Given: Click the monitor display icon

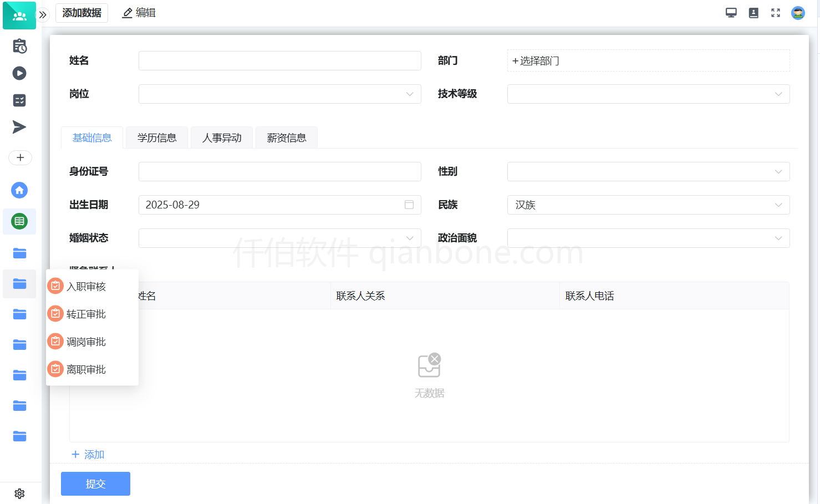Looking at the screenshot, I should [x=731, y=13].
